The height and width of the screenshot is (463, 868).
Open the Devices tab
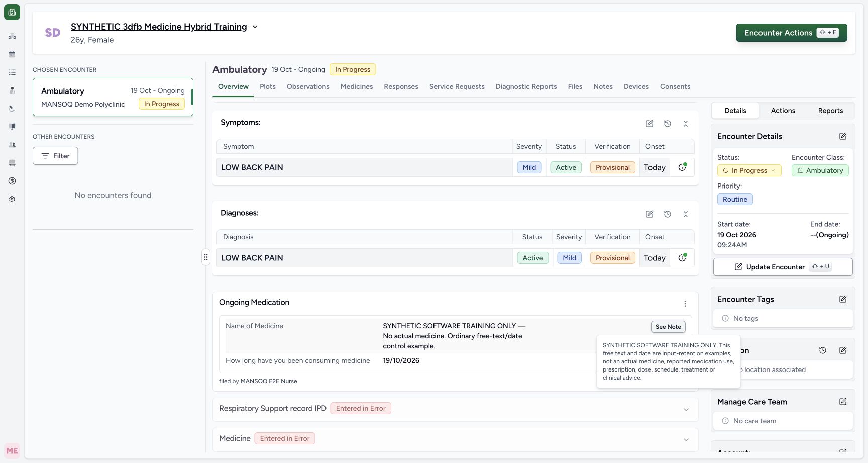pos(636,86)
